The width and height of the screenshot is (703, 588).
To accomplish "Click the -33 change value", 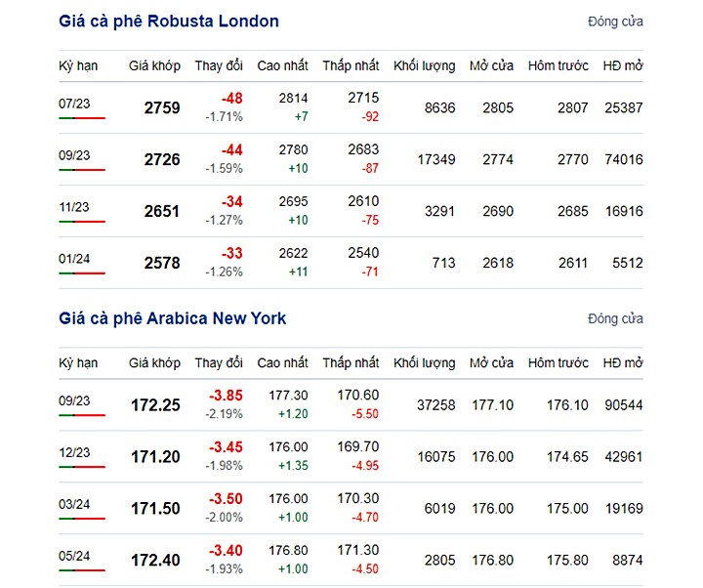I will 231,253.
